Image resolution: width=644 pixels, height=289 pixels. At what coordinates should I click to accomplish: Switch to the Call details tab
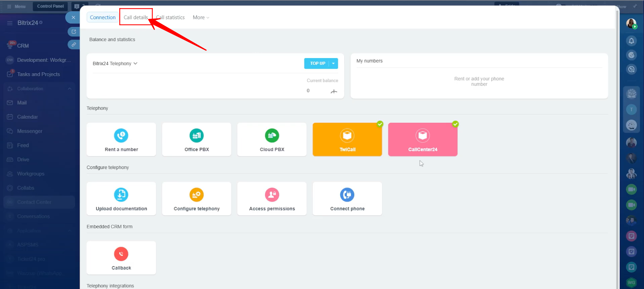[x=136, y=17]
